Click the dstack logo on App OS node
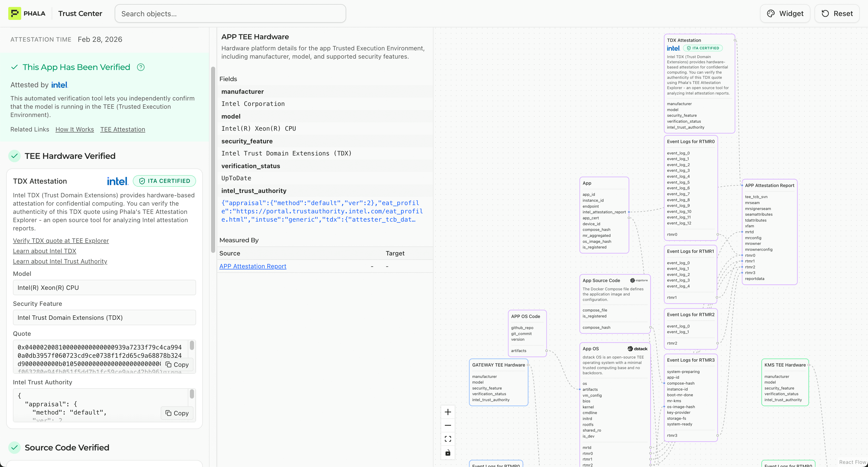 [x=637, y=349]
